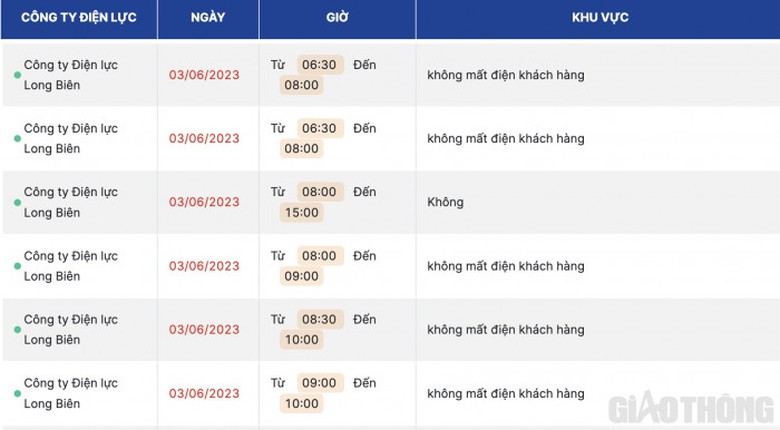Screen dimensions: 780x430
Task: Click the green status dot in the last row
Action: pyautogui.click(x=17, y=394)
